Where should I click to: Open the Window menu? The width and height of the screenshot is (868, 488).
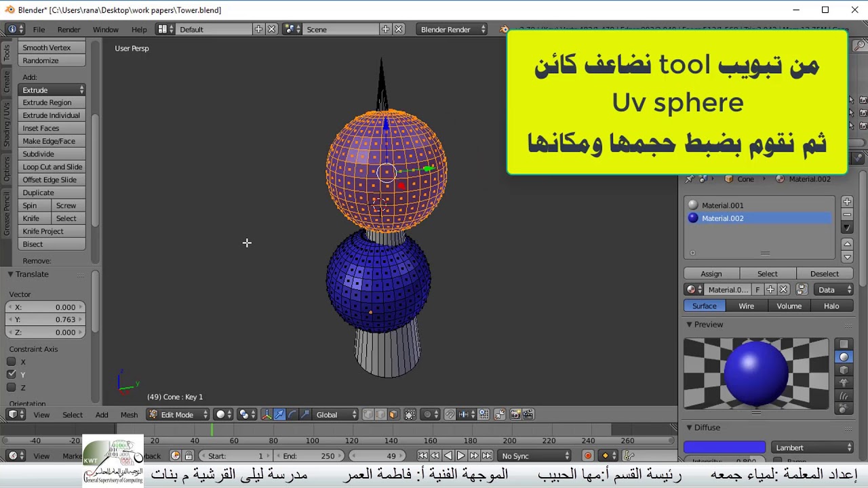(x=105, y=29)
